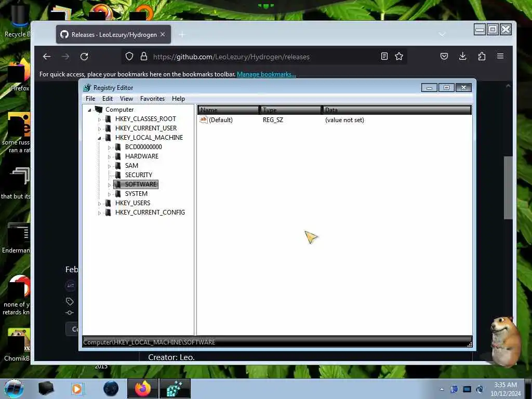Open Firefox tracking protection shield
This screenshot has width=532, height=399.
pos(129,56)
